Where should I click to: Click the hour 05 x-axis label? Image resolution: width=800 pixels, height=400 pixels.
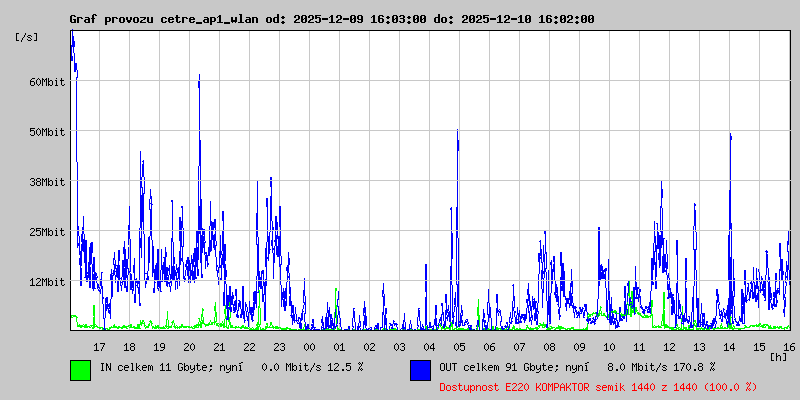460,347
